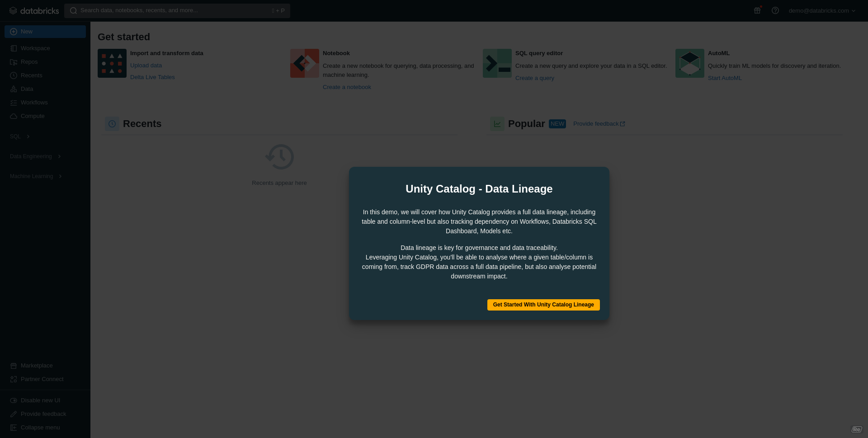This screenshot has height=438, width=868.
Task: Click the Recents clock icon heading
Action: click(112, 124)
